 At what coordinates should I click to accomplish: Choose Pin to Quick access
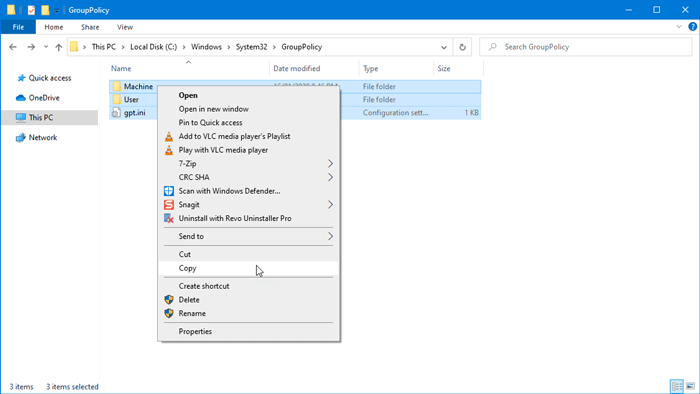pos(249,123)
